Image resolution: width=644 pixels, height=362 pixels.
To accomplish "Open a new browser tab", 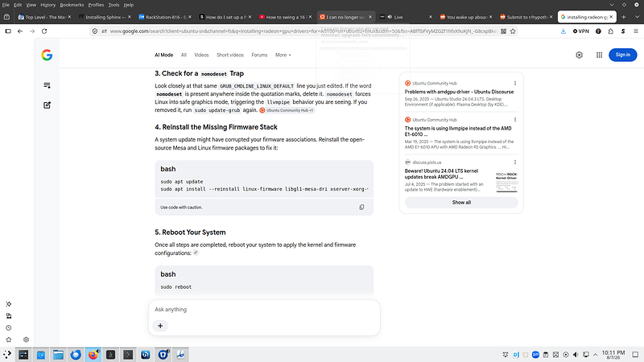I will 623,17.
